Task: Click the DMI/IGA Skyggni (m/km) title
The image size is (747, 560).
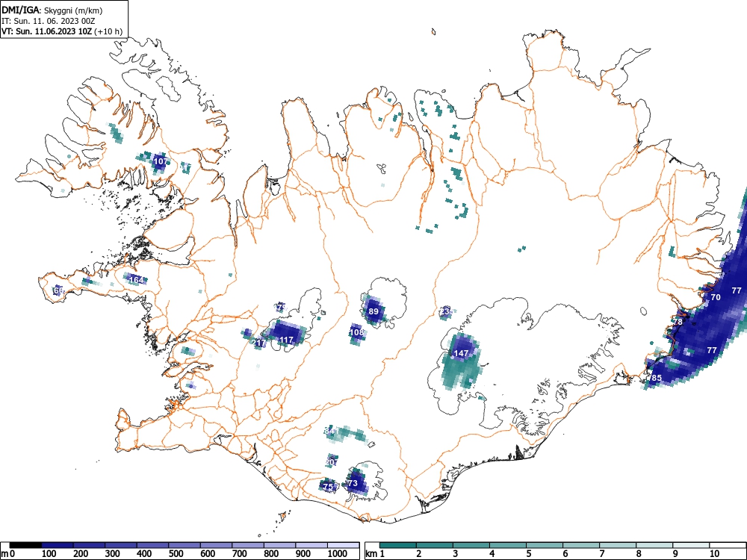Action: coord(52,10)
